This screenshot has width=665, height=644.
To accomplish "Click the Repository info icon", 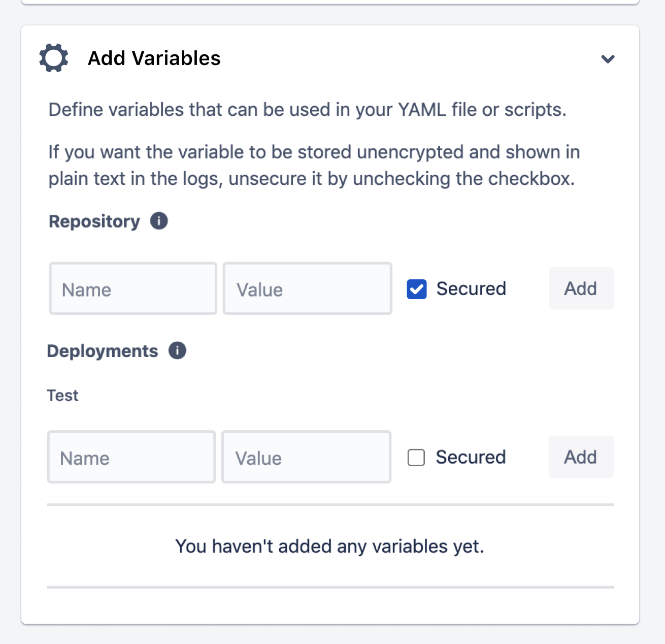I will coord(159,221).
